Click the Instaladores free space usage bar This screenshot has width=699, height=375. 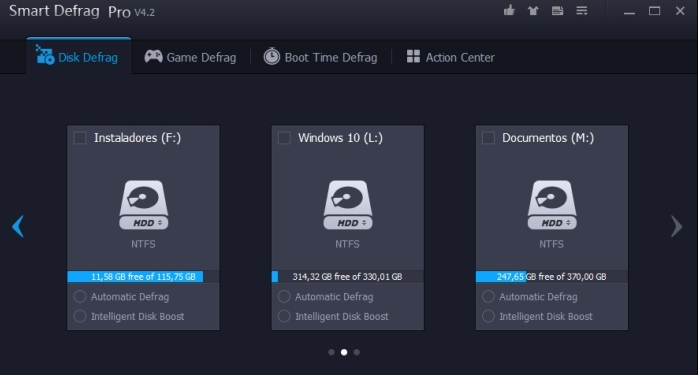(x=143, y=276)
